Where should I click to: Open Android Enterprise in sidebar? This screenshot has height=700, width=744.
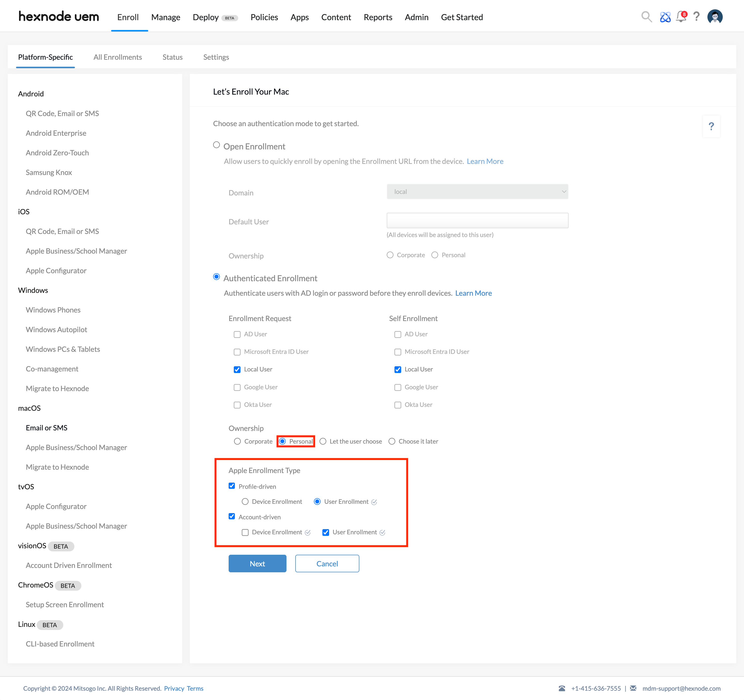pos(56,133)
